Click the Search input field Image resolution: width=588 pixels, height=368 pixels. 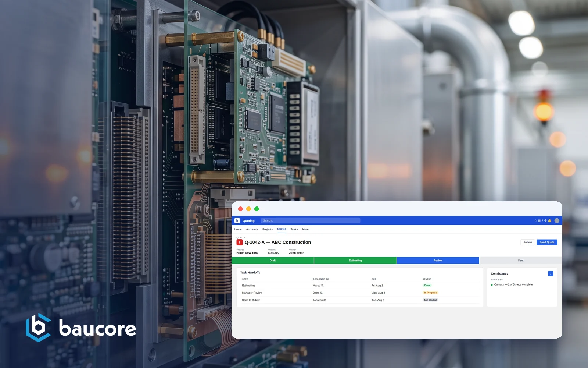[311, 220]
